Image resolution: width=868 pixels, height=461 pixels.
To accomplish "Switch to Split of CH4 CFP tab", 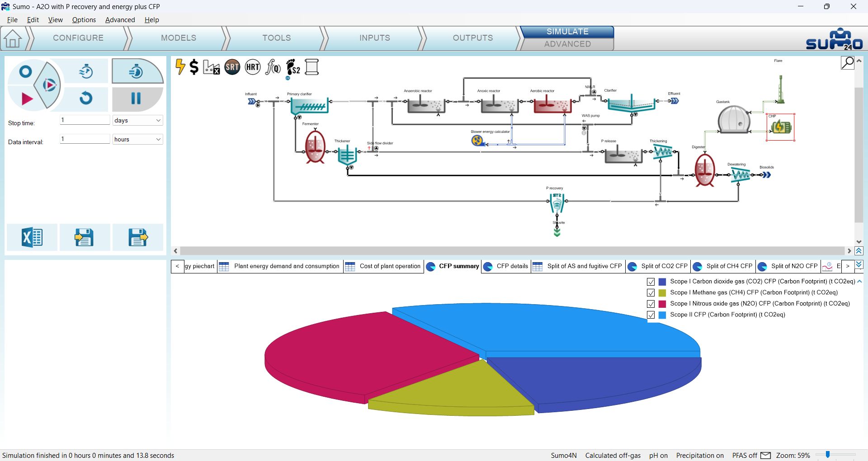I will [722, 266].
